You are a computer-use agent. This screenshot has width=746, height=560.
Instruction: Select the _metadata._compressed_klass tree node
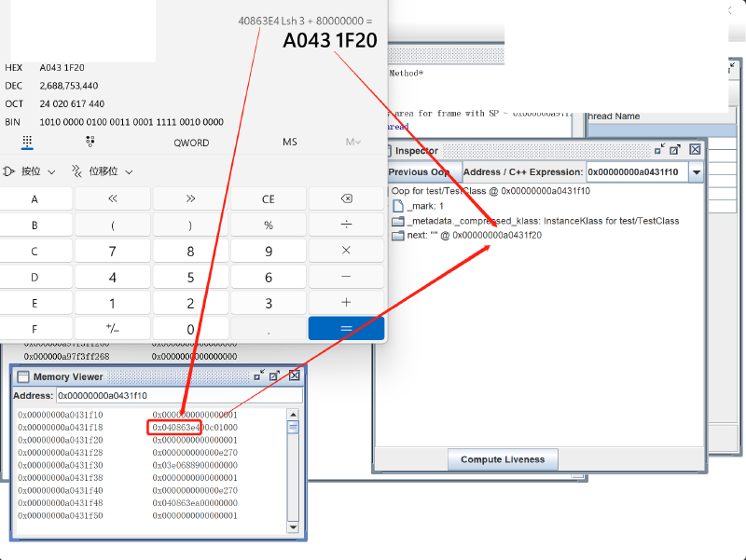543,221
